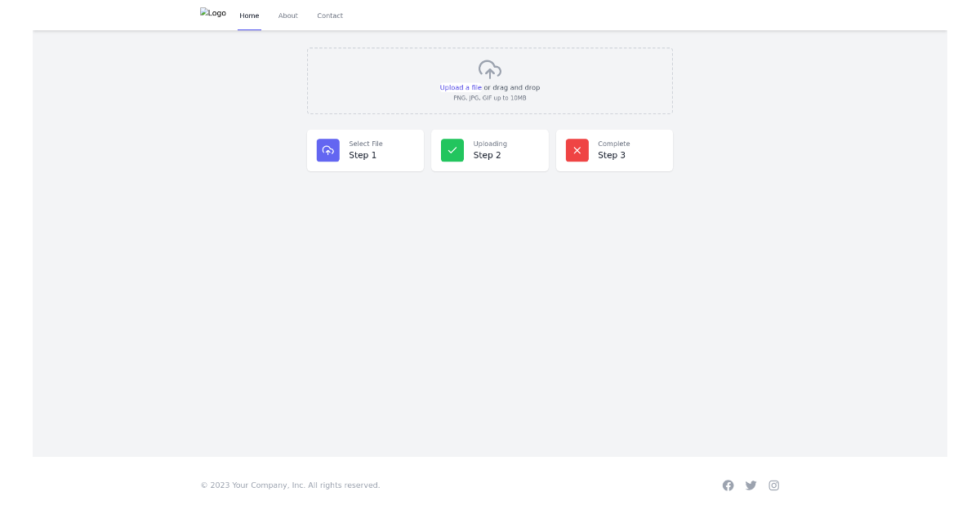Open the About page
The width and height of the screenshot is (980, 514).
coord(288,15)
